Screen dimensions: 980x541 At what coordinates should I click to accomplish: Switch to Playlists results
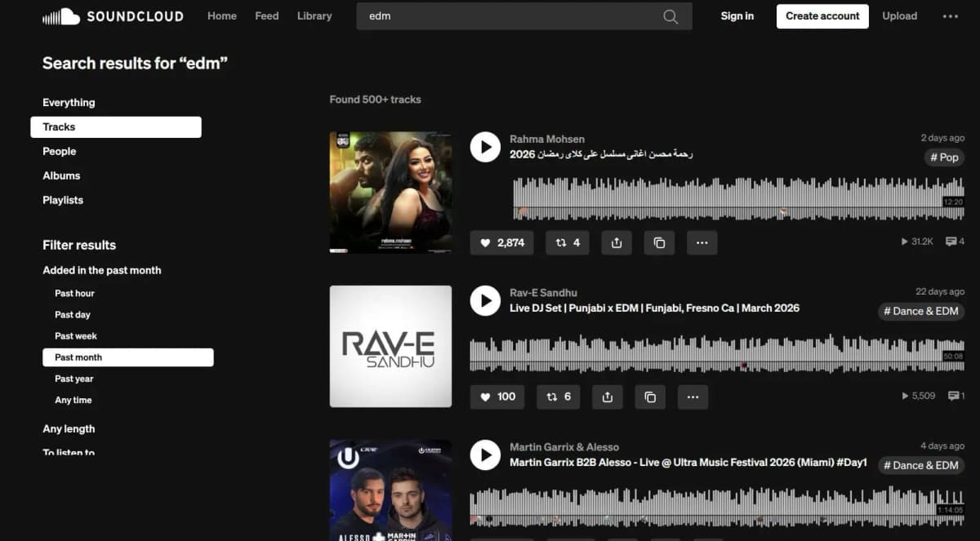pos(63,201)
